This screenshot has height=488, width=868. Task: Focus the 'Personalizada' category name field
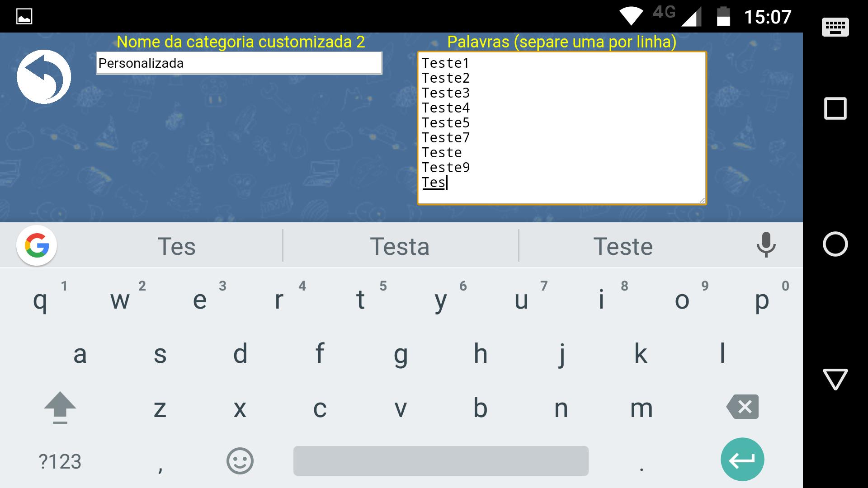238,63
